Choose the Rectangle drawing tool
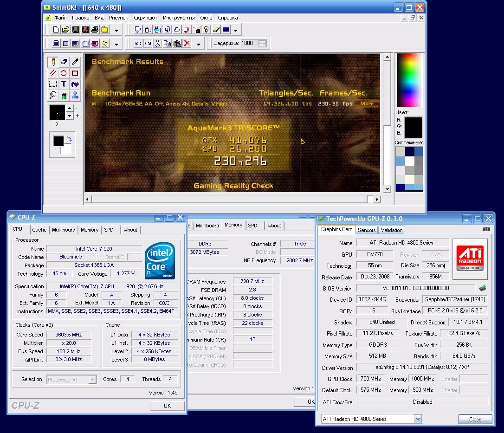Image resolution: width=504 pixels, height=433 pixels. pyautogui.click(x=75, y=73)
